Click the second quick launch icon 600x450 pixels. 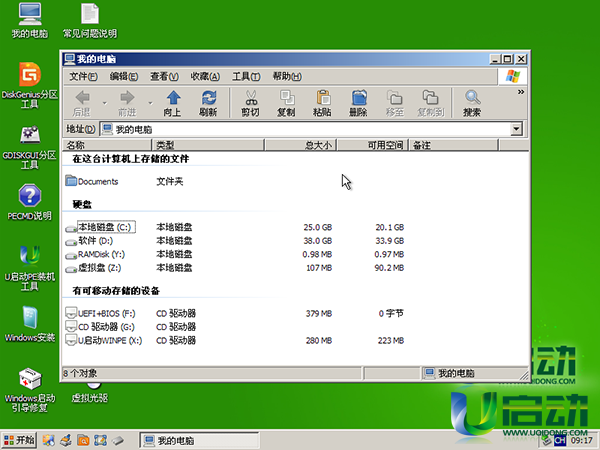click(65, 440)
